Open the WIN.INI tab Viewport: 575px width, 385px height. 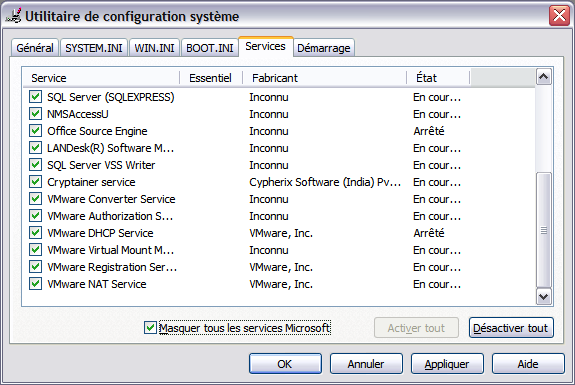(154, 48)
